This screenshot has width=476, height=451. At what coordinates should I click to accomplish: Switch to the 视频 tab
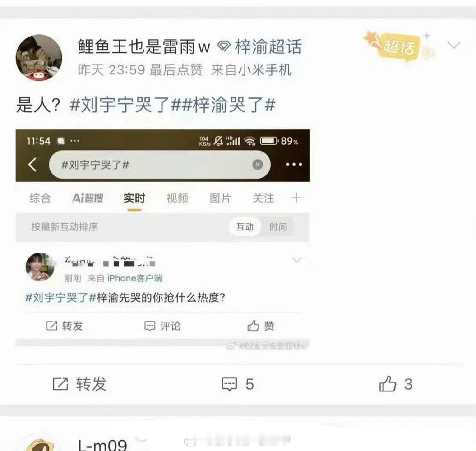pos(177,198)
